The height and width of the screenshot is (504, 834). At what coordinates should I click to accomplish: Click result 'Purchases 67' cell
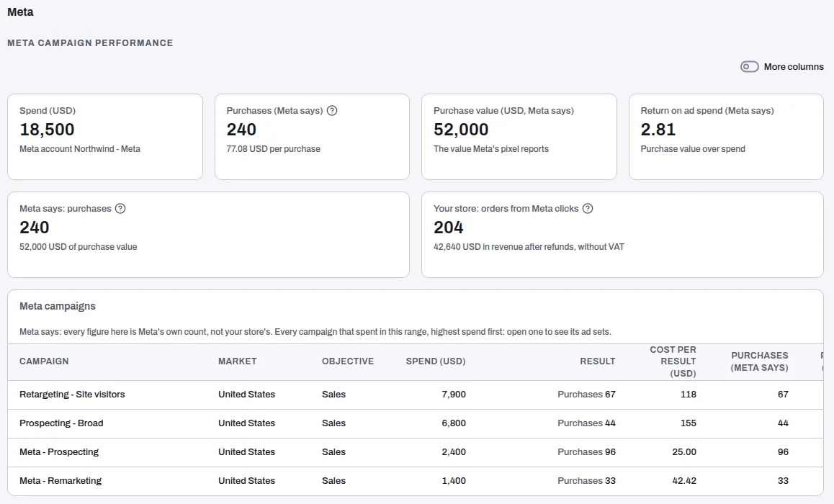click(x=586, y=395)
